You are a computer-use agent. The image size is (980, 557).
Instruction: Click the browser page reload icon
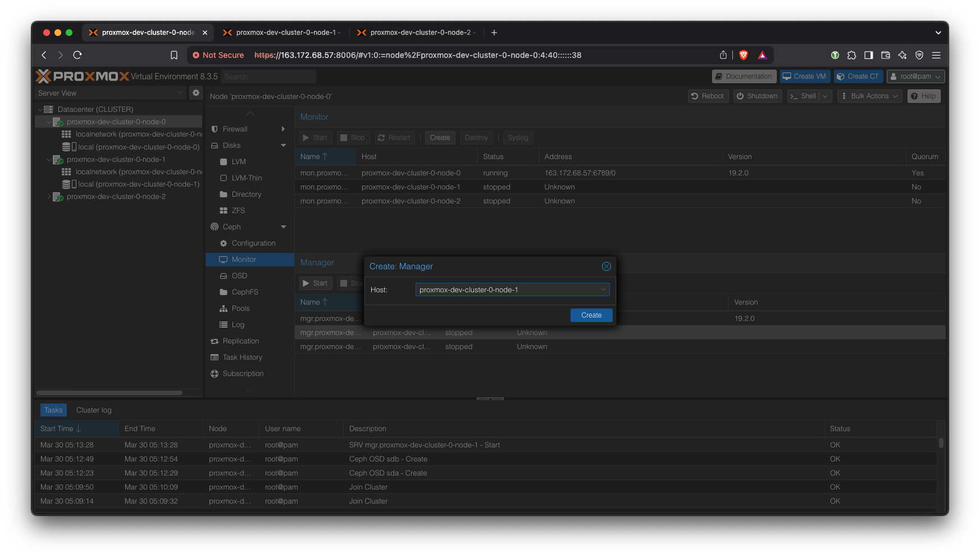coord(78,55)
